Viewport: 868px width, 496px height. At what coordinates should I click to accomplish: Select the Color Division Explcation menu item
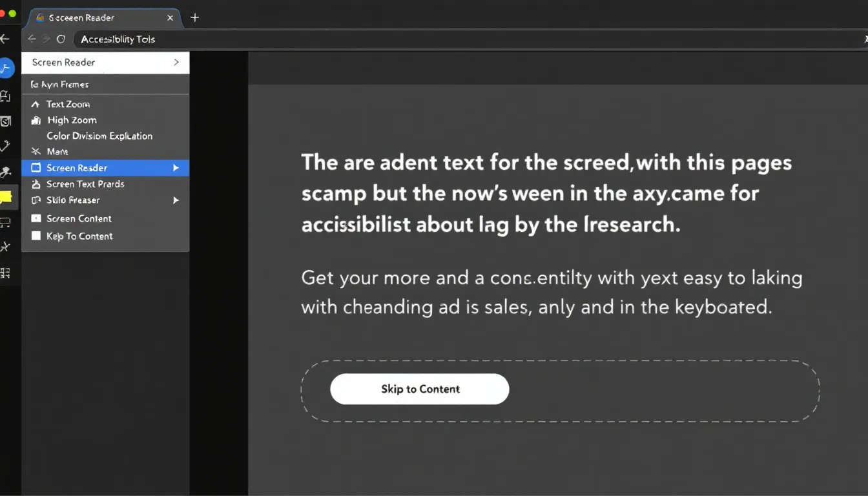pyautogui.click(x=99, y=136)
